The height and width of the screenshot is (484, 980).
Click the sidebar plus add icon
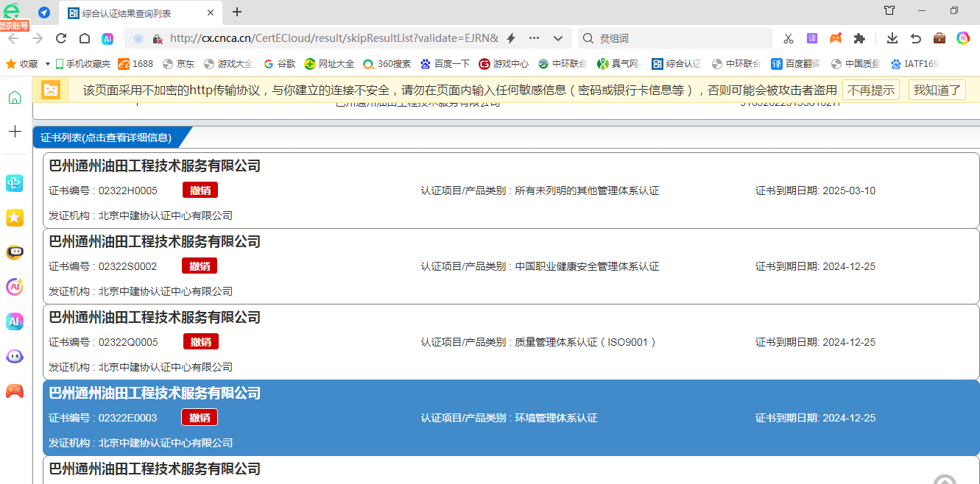pyautogui.click(x=15, y=132)
